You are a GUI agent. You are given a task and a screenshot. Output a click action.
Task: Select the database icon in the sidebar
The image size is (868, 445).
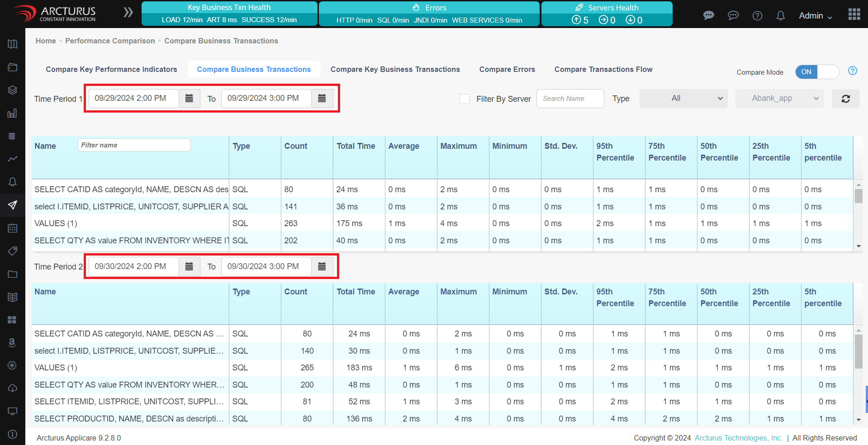coord(12,136)
